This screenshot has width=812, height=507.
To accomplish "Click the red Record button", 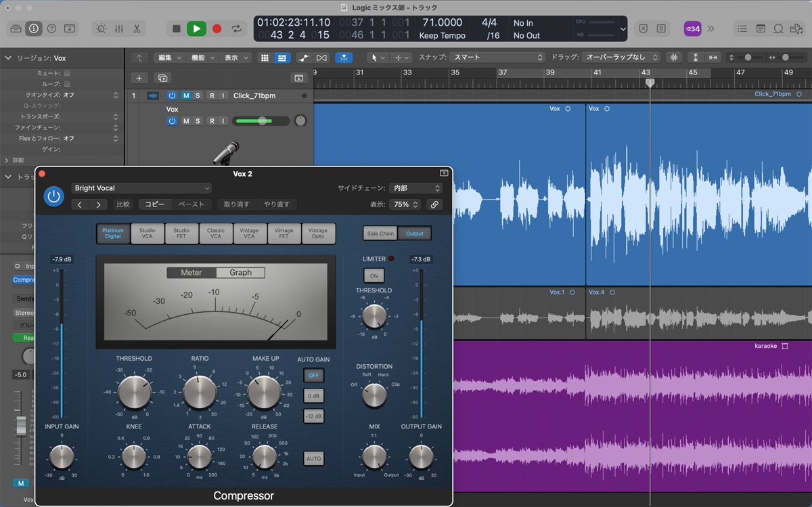I will 217,28.
